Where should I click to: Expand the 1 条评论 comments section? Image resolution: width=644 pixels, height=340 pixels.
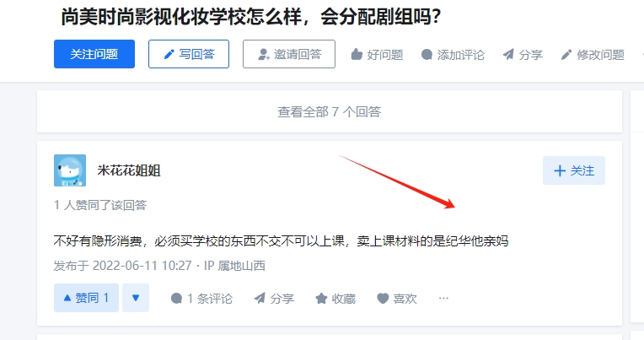click(201, 299)
